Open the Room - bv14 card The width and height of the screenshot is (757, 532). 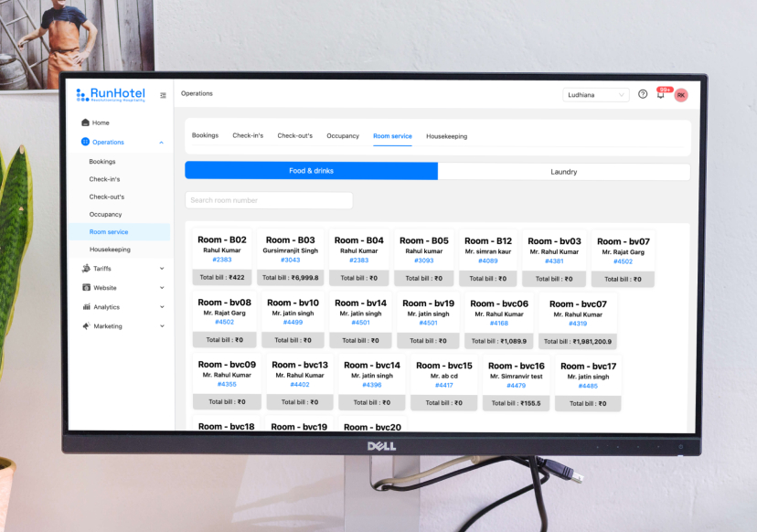pyautogui.click(x=360, y=321)
